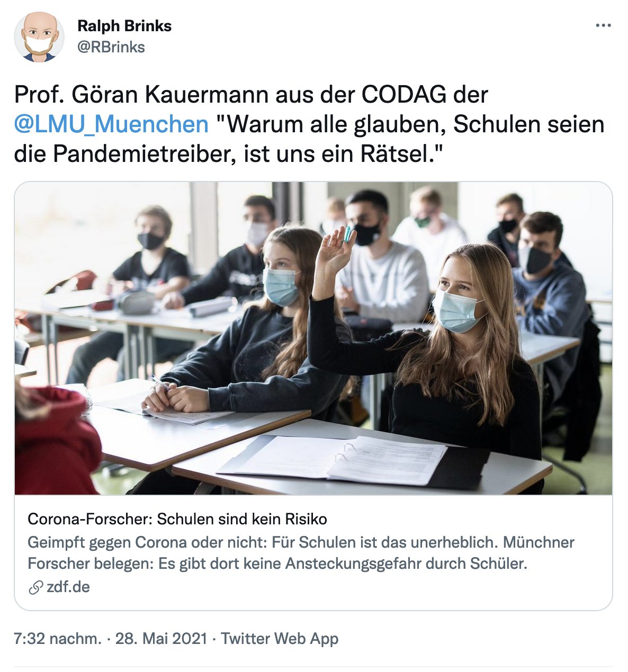Visit the zdf.de domain link
This screenshot has height=672, width=628.
pyautogui.click(x=68, y=587)
